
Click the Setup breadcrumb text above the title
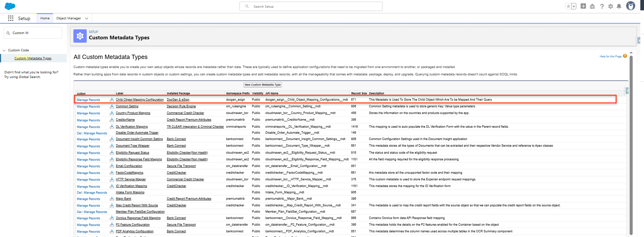(x=93, y=32)
